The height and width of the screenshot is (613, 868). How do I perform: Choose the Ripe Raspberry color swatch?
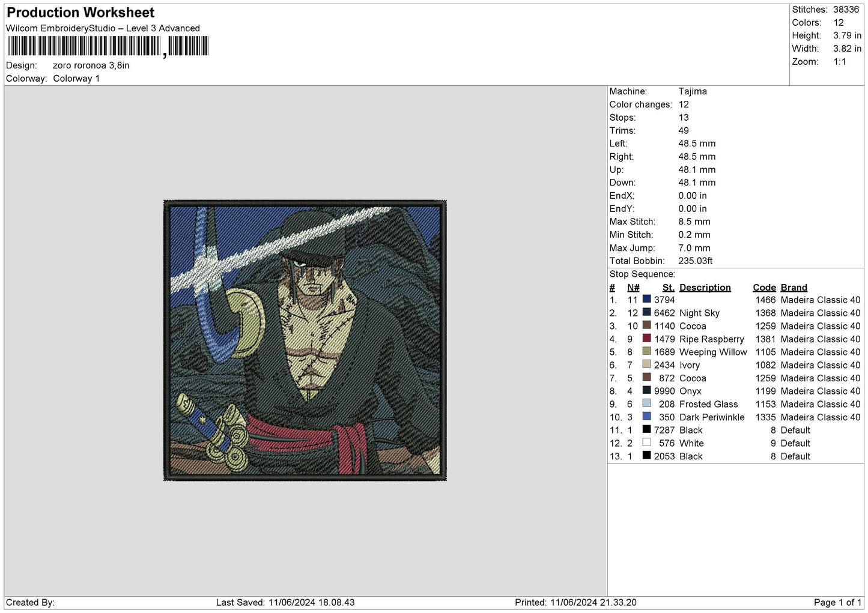pos(646,339)
